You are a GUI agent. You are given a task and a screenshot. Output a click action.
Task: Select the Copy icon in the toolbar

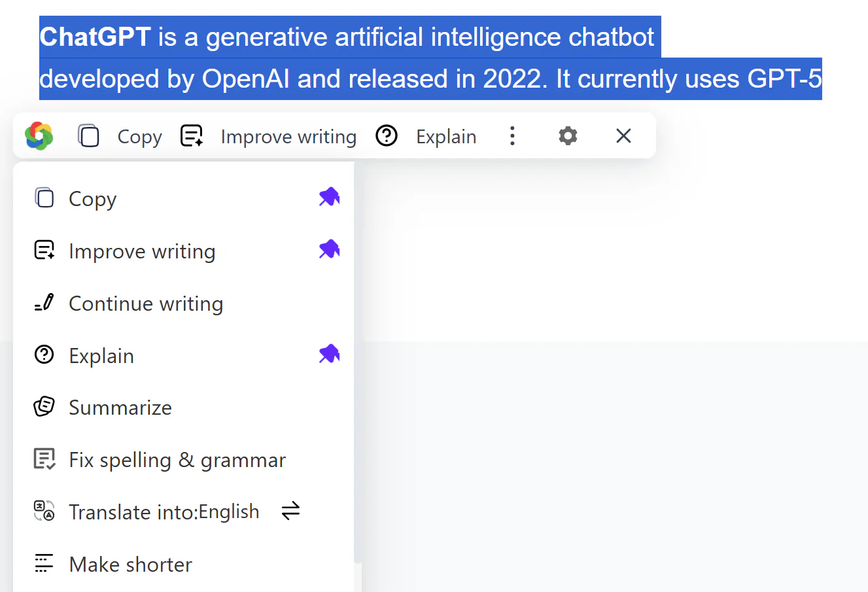pyautogui.click(x=88, y=135)
